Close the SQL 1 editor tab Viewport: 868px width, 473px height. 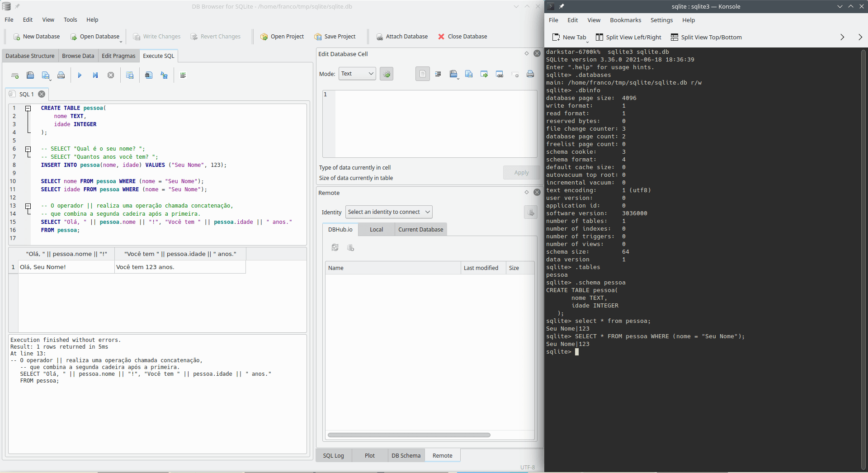tap(42, 94)
